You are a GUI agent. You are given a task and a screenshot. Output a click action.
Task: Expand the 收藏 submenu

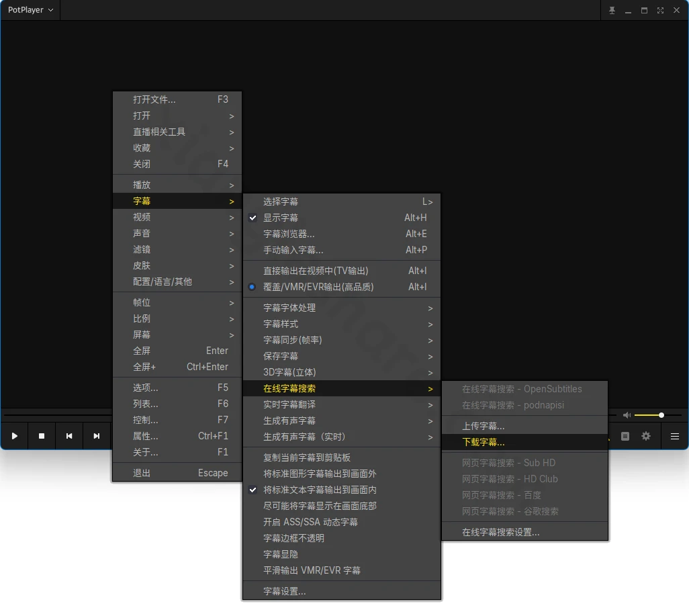pyautogui.click(x=177, y=148)
